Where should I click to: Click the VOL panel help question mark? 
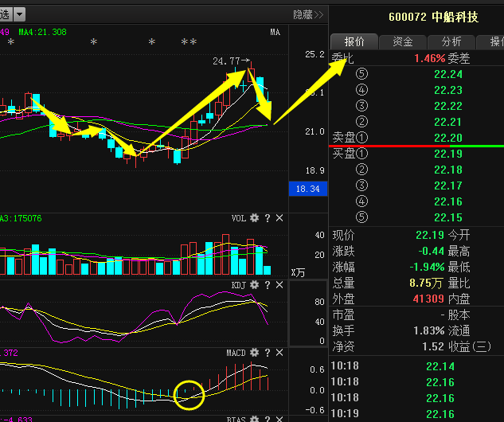coord(268,218)
